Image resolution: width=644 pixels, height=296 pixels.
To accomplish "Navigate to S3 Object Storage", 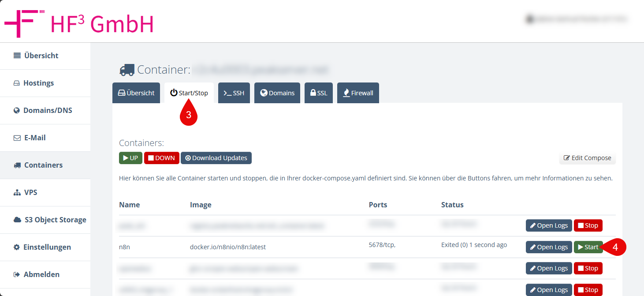I will pos(55,220).
